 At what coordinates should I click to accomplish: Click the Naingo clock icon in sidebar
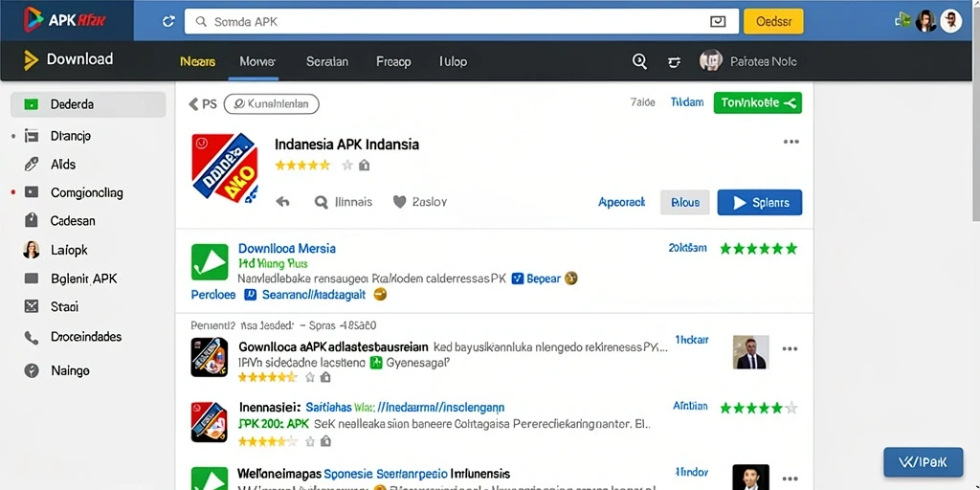pos(32,370)
